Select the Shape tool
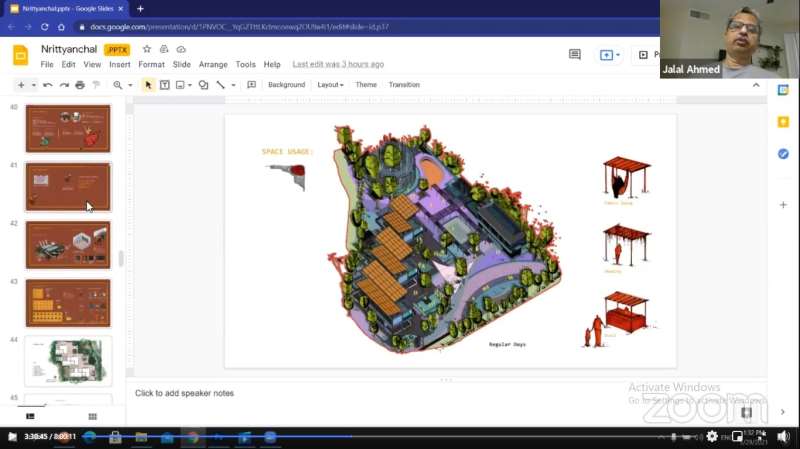 [203, 85]
